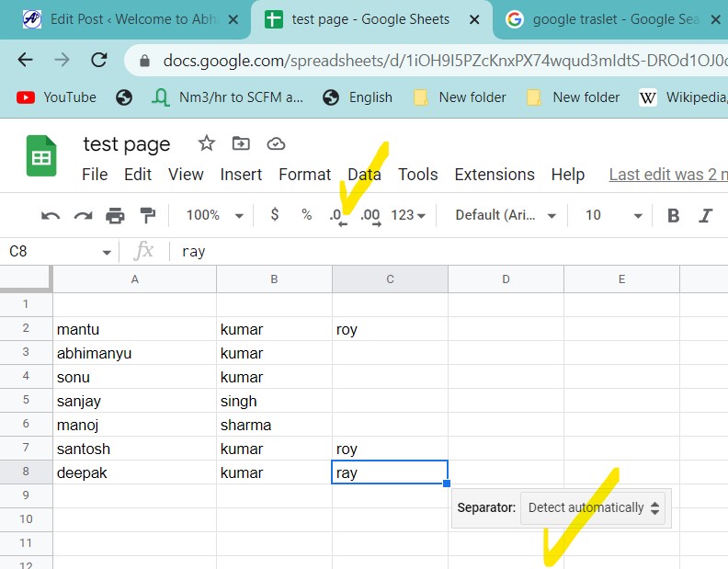Open the File menu
Viewport: 728px width, 569px height.
click(95, 175)
